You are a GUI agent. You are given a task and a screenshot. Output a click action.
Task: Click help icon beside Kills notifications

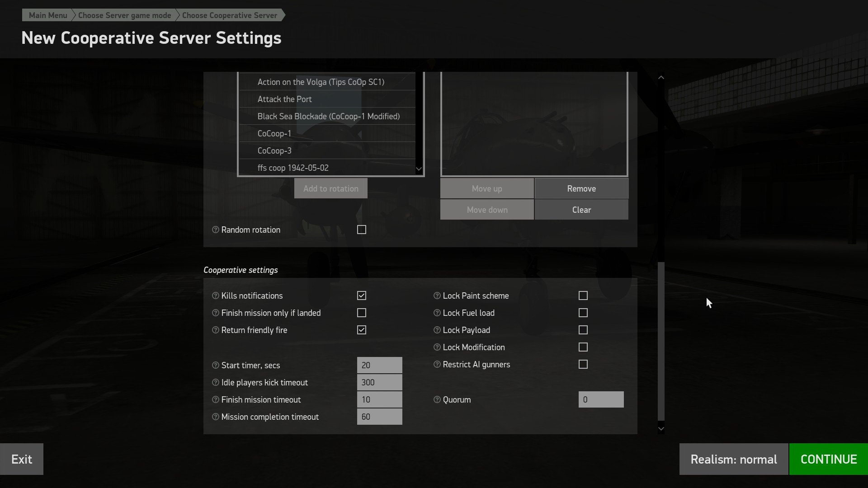[x=215, y=296]
